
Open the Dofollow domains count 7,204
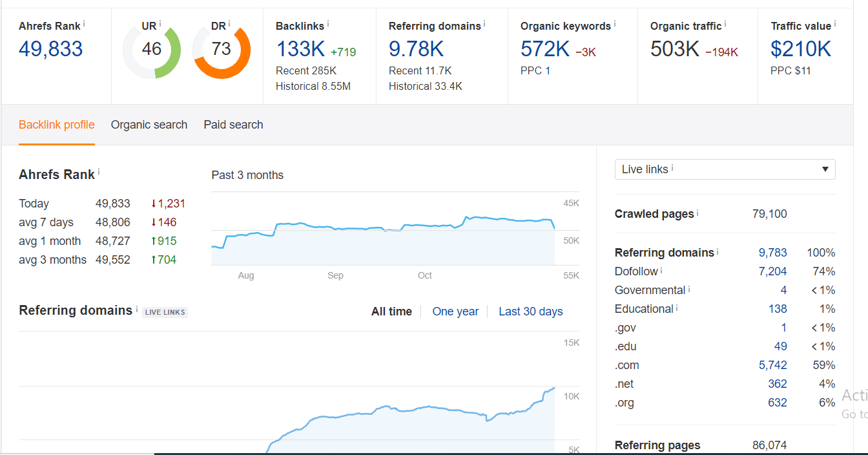(x=773, y=271)
